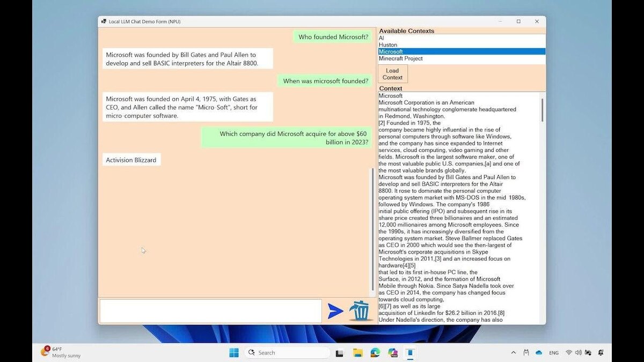This screenshot has height=362, width=644.
Task: Open the Copilot app in the taskbar
Action: tap(393, 352)
